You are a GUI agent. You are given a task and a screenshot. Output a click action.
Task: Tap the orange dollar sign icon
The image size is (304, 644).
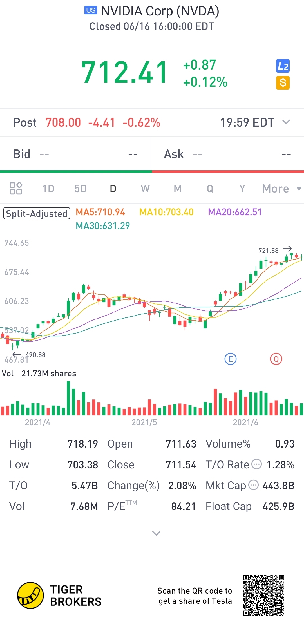pos(283,83)
